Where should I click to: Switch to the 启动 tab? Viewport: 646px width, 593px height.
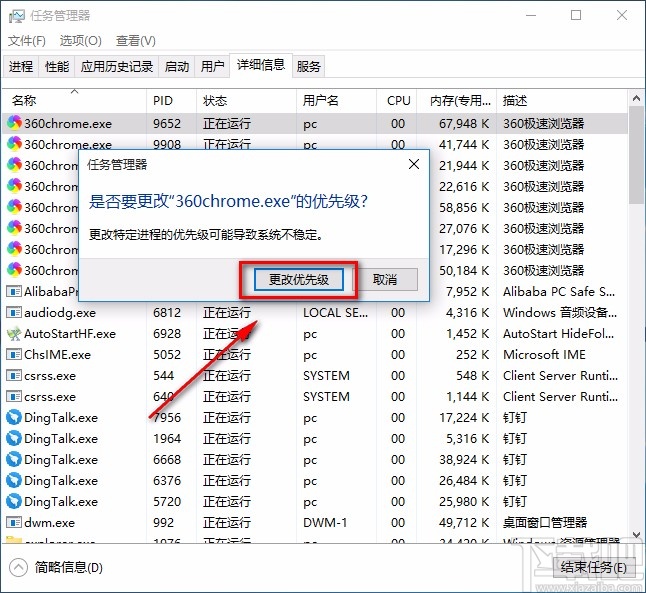177,66
